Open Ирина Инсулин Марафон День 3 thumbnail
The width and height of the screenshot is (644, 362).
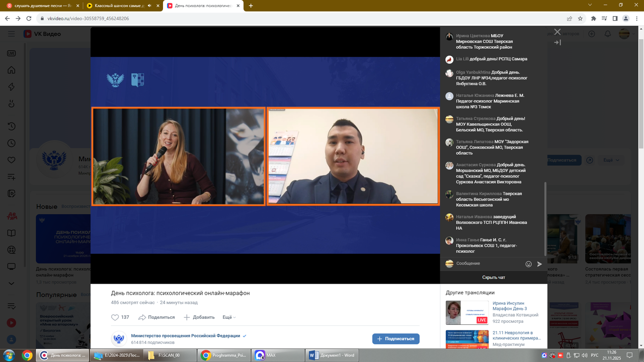[x=467, y=313]
